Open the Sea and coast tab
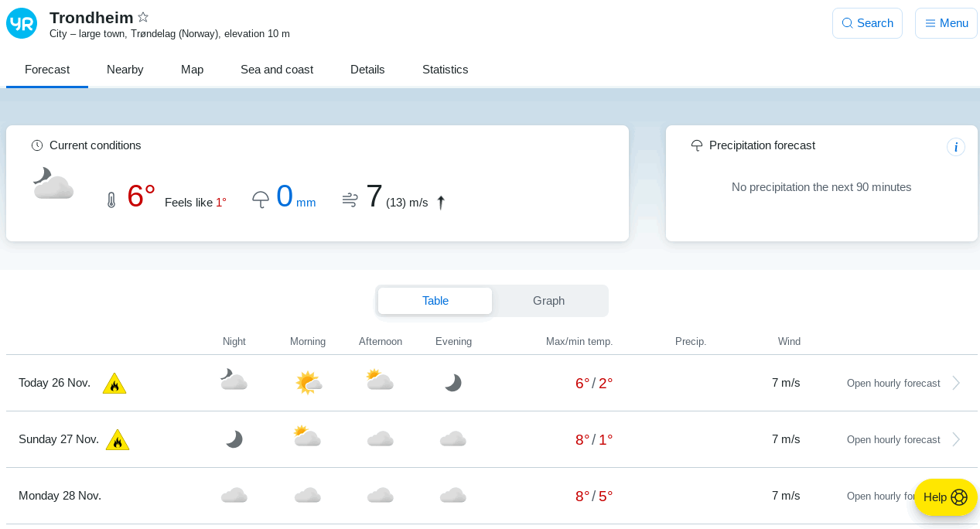The image size is (980, 529). coord(277,70)
